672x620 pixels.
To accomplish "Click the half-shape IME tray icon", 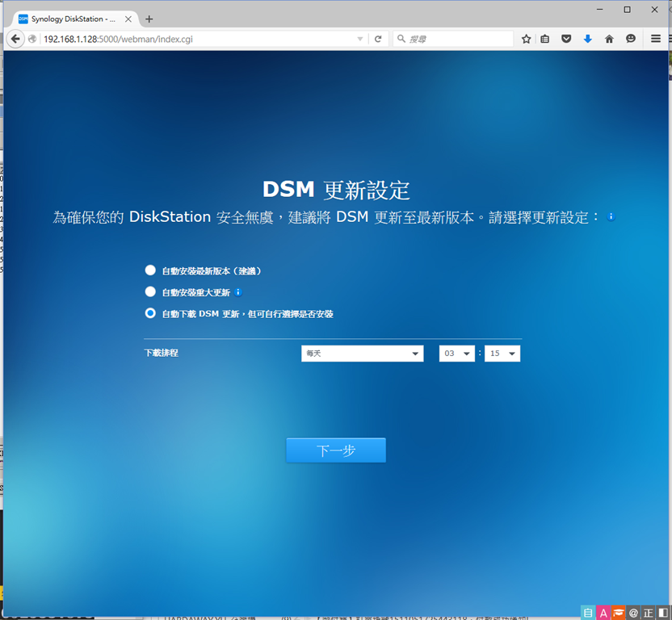I will pyautogui.click(x=662, y=613).
